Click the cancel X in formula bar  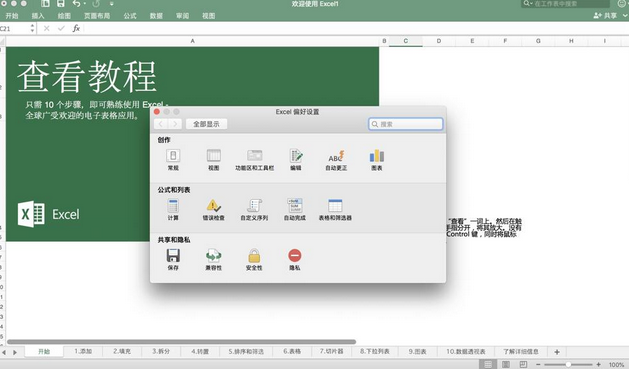coord(47,28)
